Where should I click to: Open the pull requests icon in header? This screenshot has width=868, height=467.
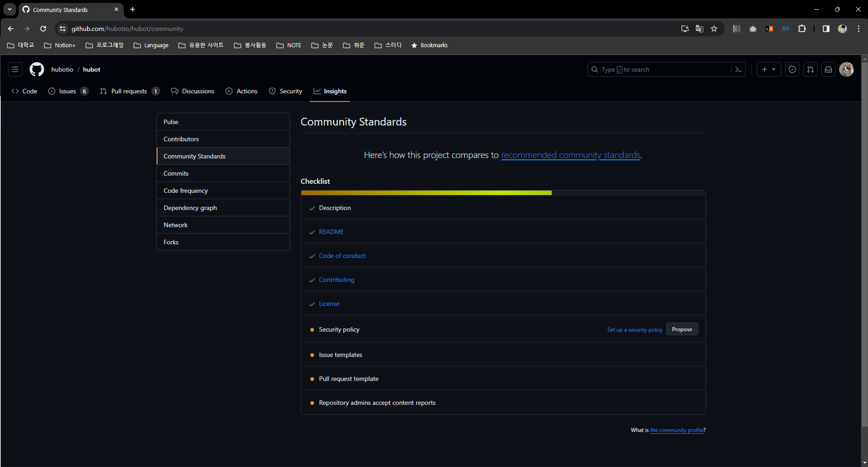click(x=810, y=69)
